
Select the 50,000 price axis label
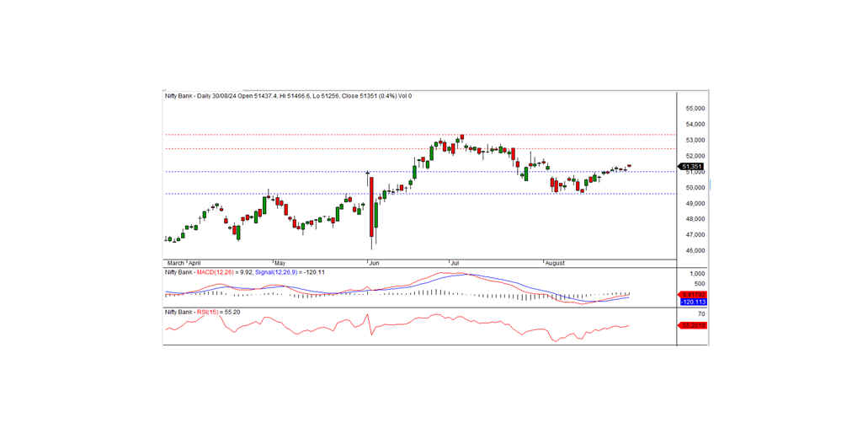pyautogui.click(x=694, y=187)
